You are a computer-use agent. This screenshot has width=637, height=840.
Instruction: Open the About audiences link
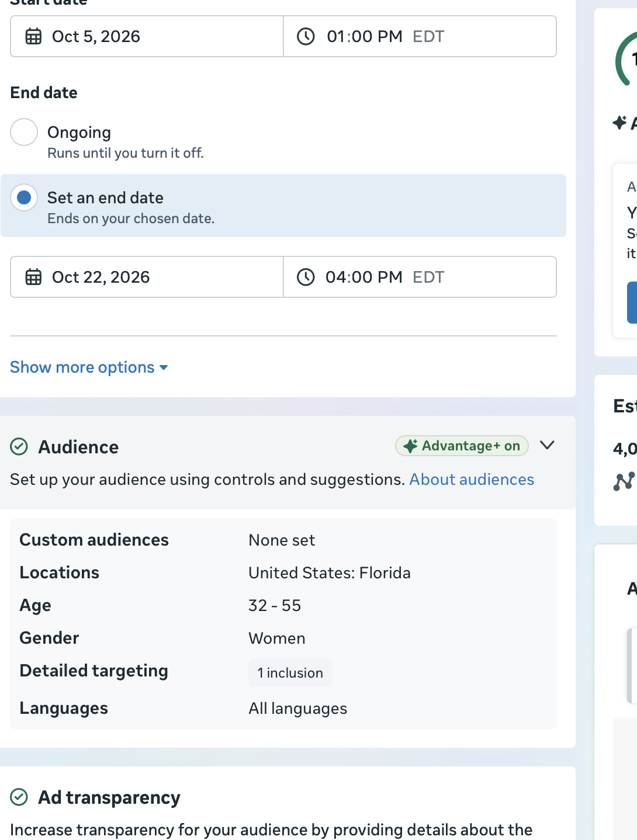[x=472, y=480]
